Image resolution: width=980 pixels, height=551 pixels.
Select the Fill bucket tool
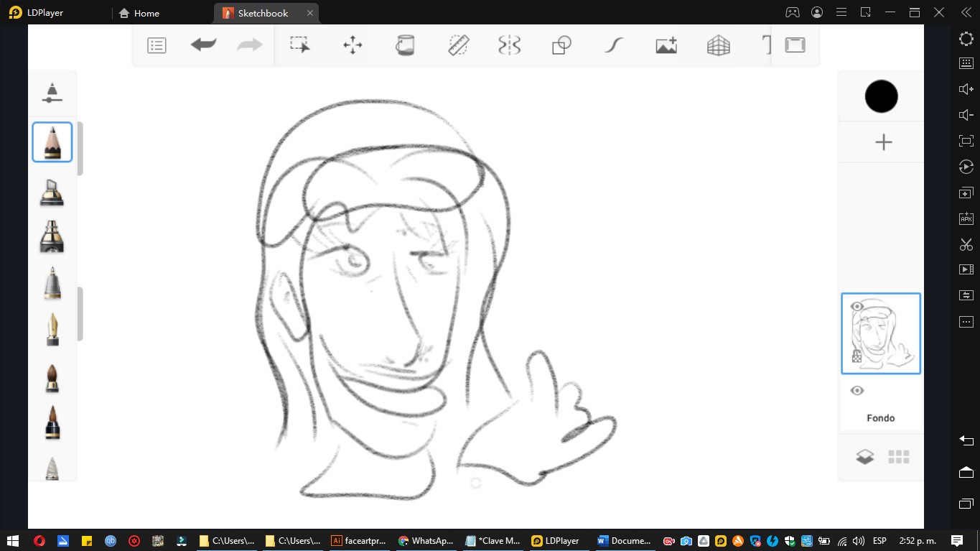point(405,45)
